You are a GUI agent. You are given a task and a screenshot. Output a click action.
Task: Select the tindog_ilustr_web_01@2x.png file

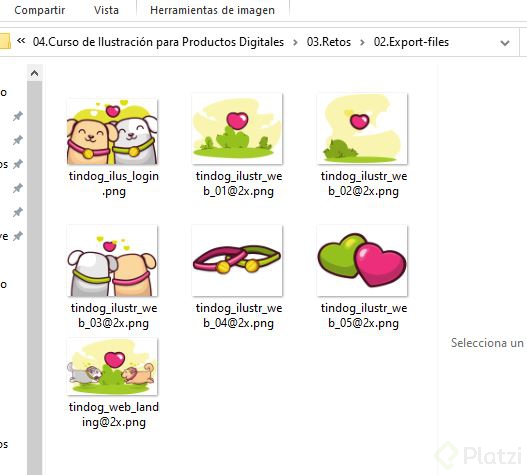coord(237,129)
